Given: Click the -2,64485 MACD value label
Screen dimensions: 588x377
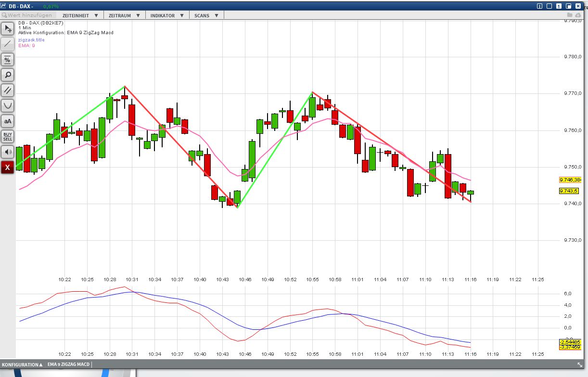Looking at the screenshot, I should point(570,342).
